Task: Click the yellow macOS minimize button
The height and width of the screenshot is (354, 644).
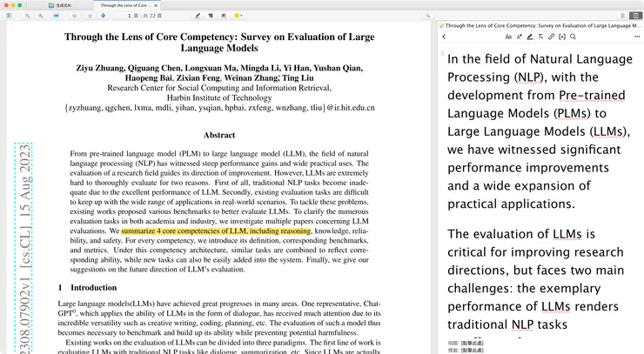Action: tap(13, 5)
